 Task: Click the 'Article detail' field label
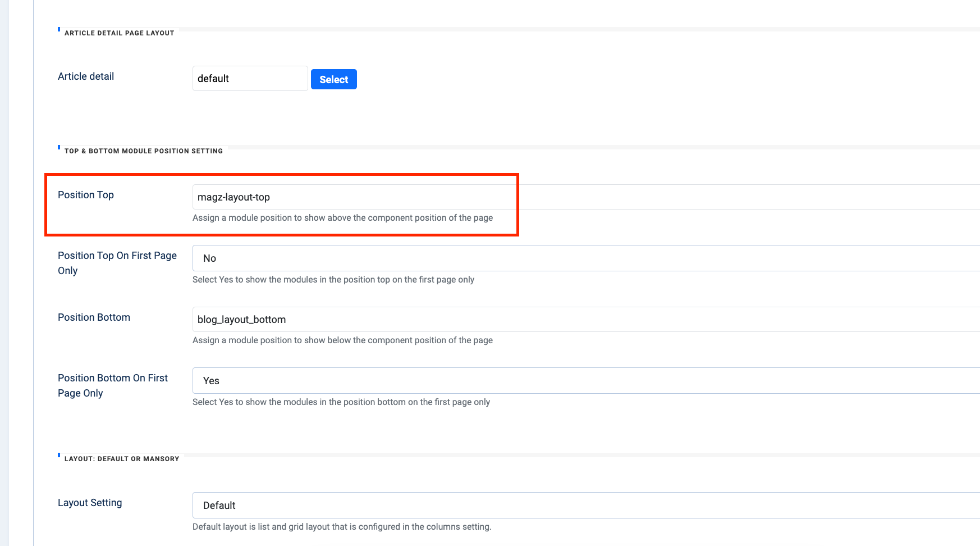[x=86, y=76]
